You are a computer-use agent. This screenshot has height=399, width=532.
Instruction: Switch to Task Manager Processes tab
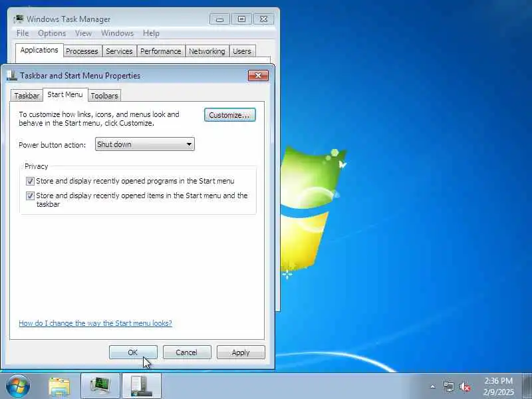[82, 51]
